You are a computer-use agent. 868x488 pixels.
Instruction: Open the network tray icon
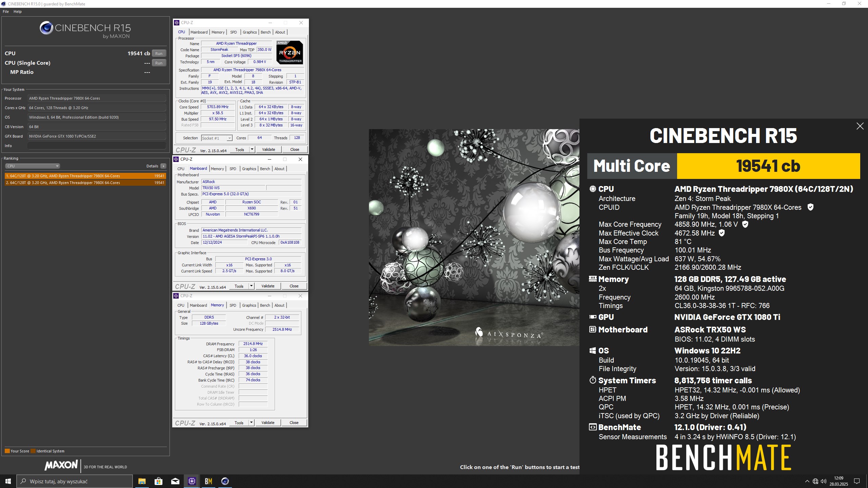pos(815,481)
